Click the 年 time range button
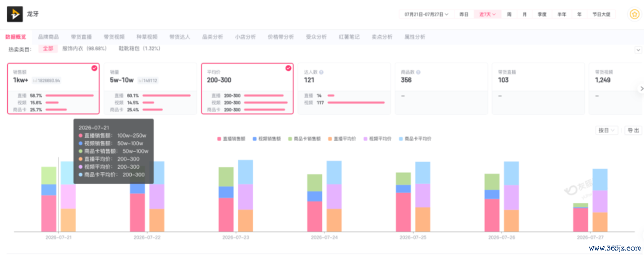 (x=579, y=14)
